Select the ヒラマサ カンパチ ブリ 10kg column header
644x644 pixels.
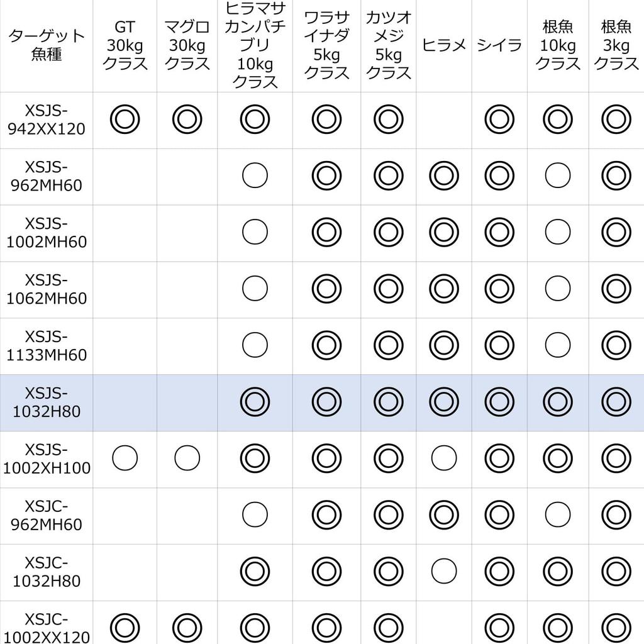255,45
